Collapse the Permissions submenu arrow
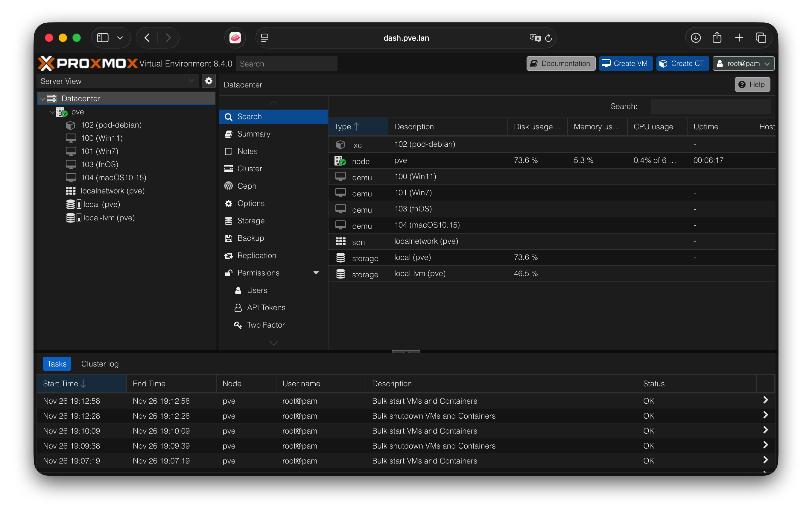 pyautogui.click(x=316, y=273)
